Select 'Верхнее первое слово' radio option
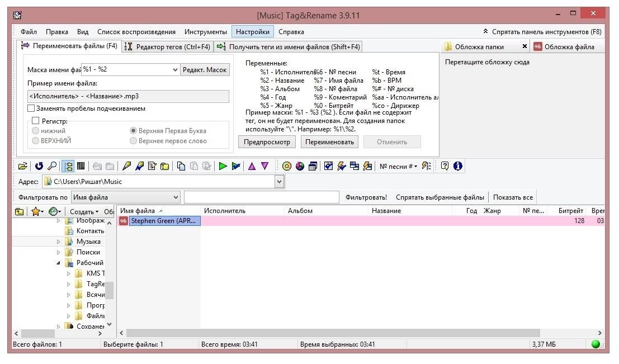Viewport: 619px width, 364px height. [134, 140]
